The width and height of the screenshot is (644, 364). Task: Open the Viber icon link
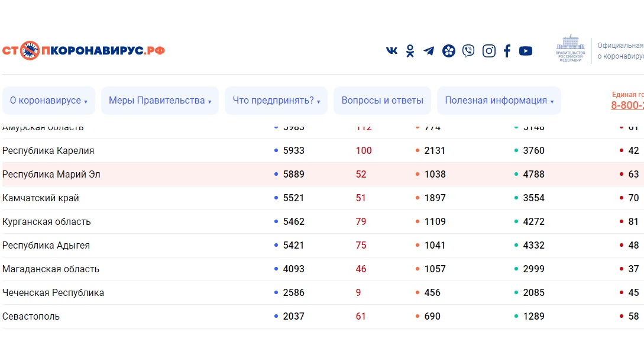[468, 51]
